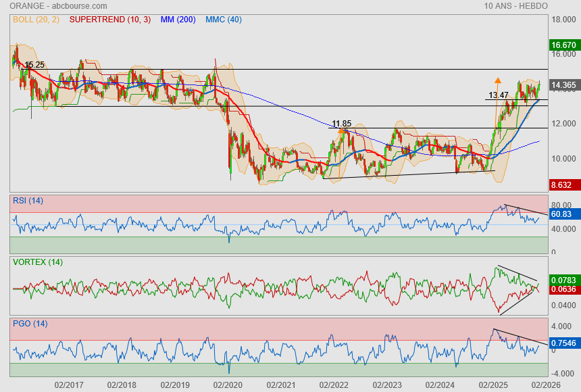Click the red 8.632 price tag

563,185
